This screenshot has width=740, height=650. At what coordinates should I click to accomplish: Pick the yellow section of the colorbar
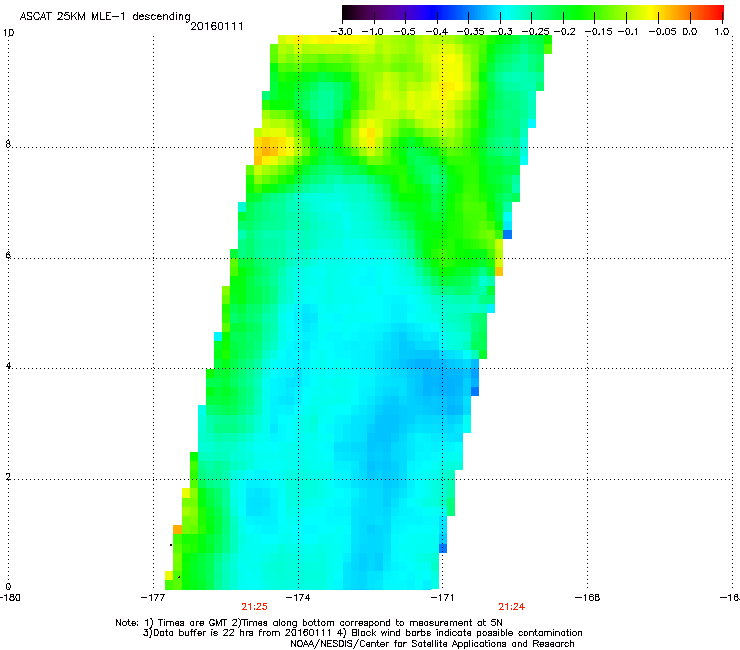(654, 12)
